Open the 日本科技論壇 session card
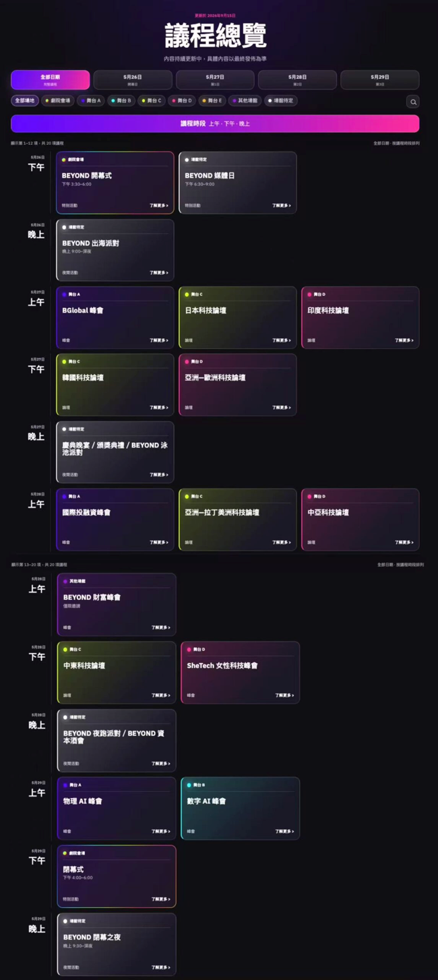Screen dimensions: 438x980 click(x=238, y=317)
